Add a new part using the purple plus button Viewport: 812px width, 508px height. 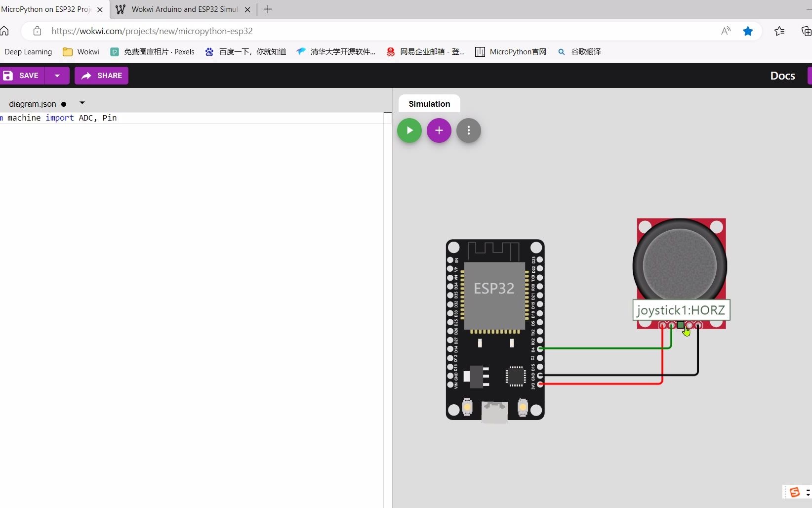tap(439, 130)
